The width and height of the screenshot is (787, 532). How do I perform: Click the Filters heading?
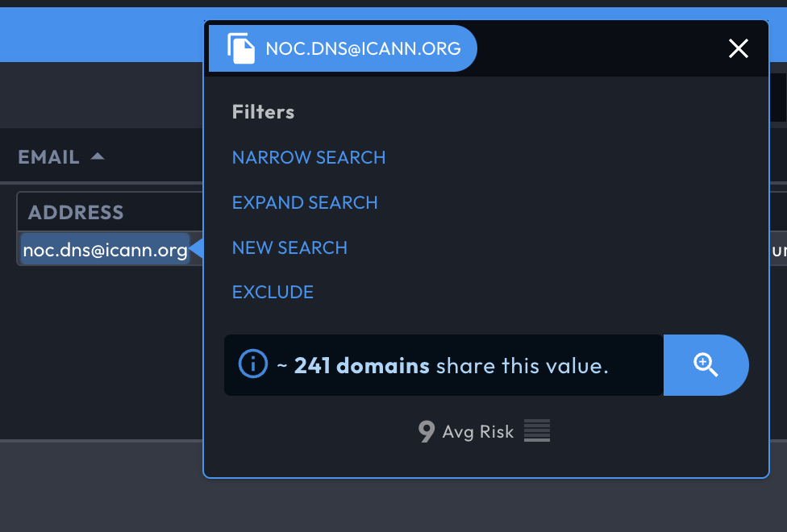[263, 112]
